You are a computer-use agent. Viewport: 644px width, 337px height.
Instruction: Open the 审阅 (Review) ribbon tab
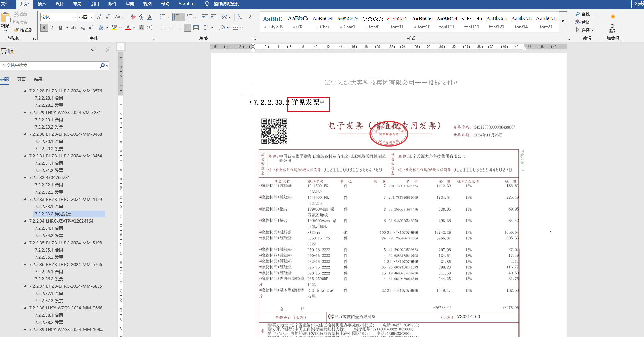tap(130, 4)
